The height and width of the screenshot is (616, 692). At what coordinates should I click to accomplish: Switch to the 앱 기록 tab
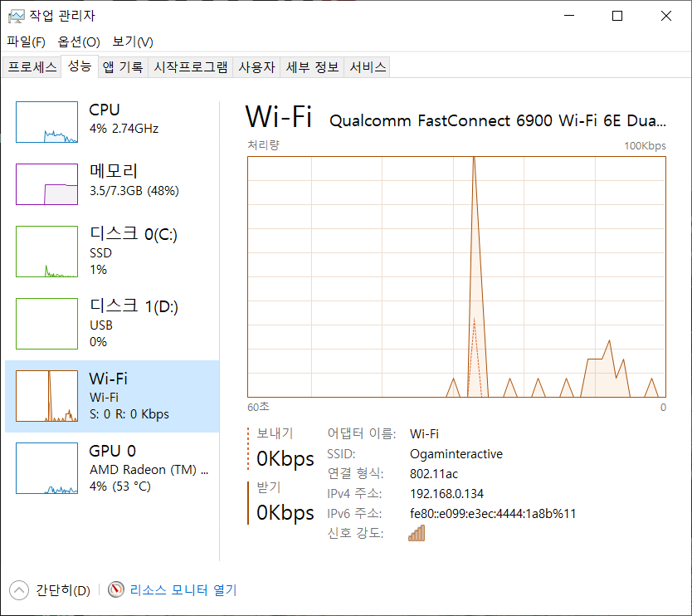[x=123, y=67]
